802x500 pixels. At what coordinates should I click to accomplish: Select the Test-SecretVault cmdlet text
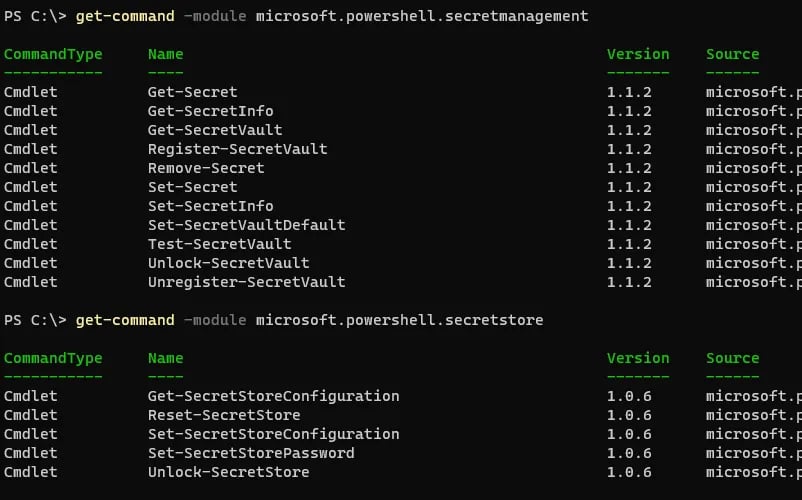pos(219,244)
